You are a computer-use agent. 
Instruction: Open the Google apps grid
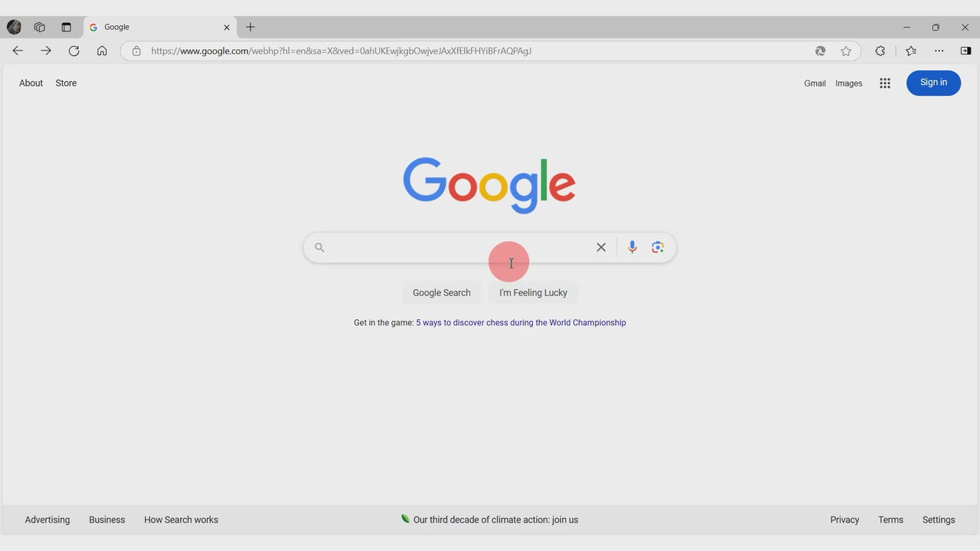tap(884, 83)
